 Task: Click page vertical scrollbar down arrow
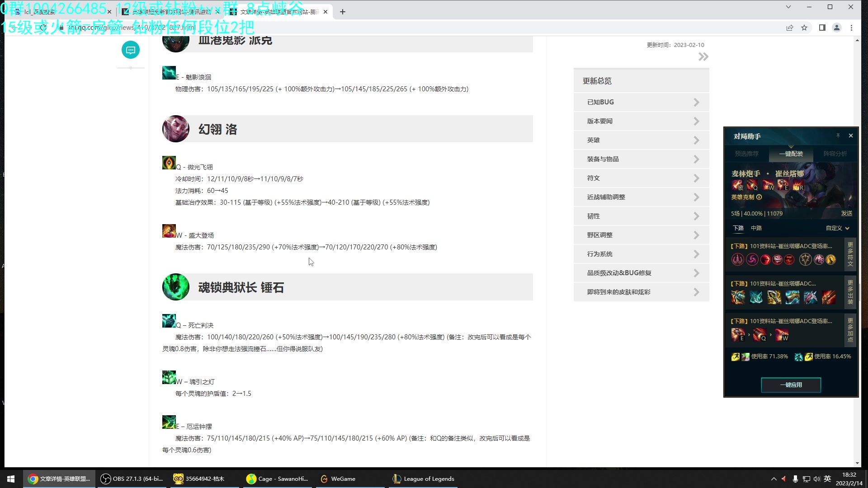(x=857, y=463)
